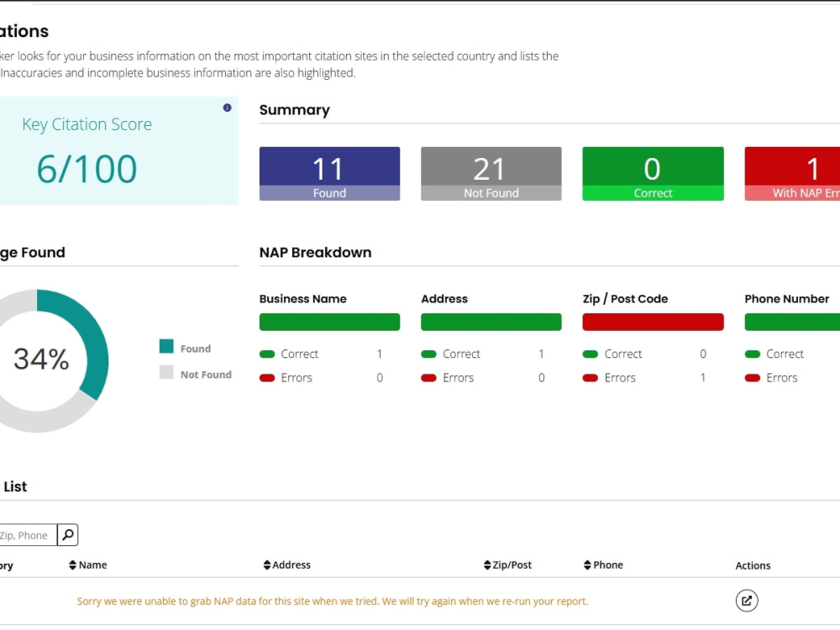
Task: Toggle the Found legend swatch
Action: (166, 346)
